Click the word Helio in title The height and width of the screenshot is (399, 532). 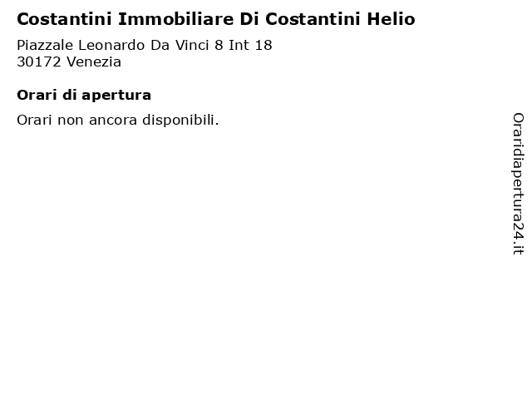click(391, 19)
